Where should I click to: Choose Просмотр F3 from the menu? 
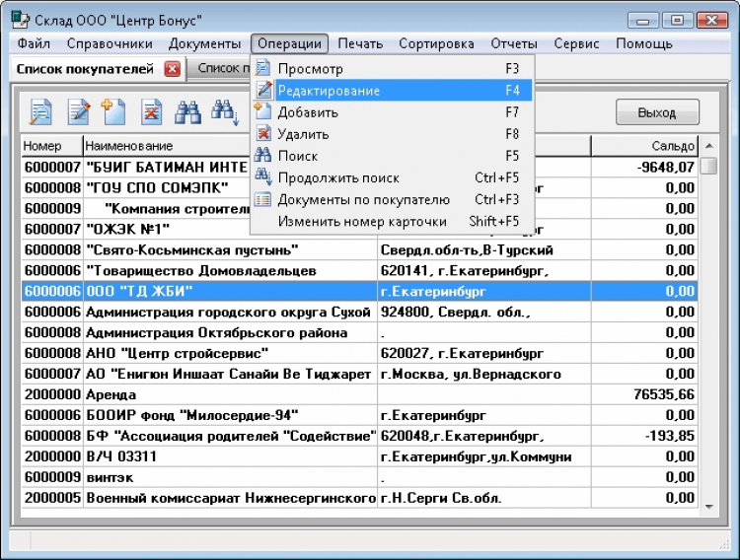(393, 68)
